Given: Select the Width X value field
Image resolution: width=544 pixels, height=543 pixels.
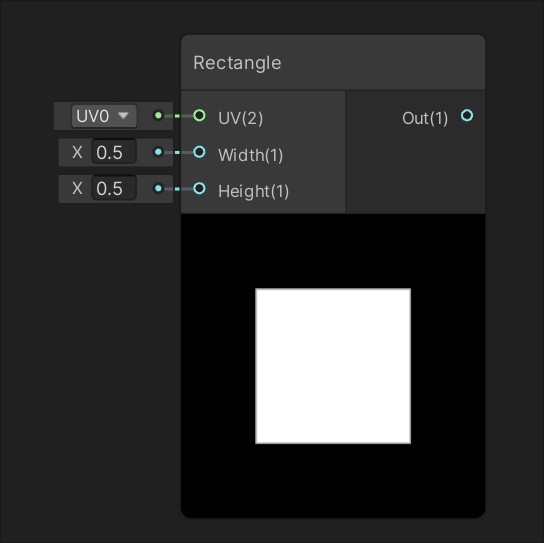Looking at the screenshot, I should pyautogui.click(x=114, y=152).
